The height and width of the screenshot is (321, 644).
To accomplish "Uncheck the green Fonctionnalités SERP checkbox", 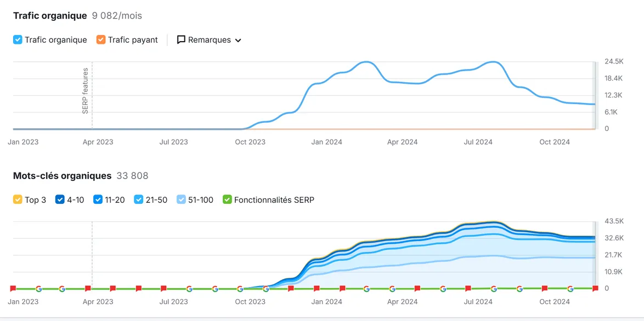I will point(227,200).
